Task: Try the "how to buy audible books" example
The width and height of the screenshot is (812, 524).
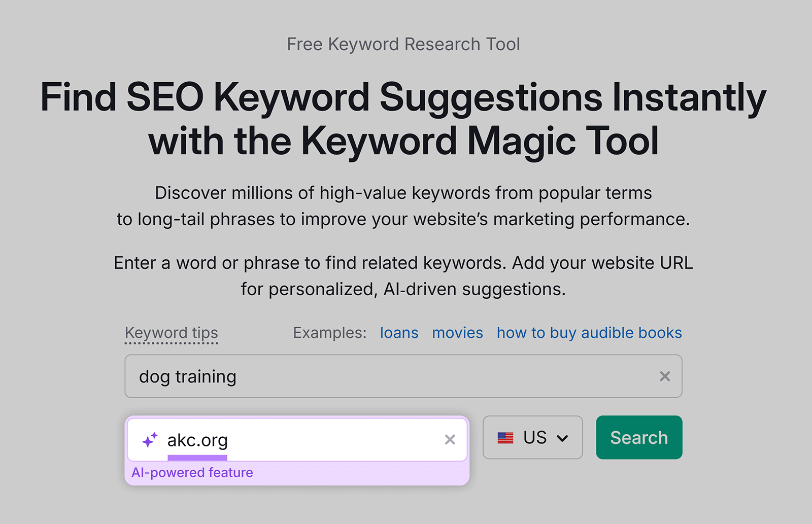Action: point(589,333)
